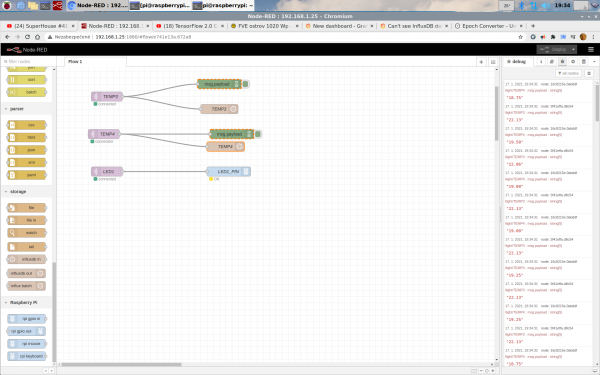Viewport: 600px width, 375px height.
Task: Open the info sidebar tab icon
Action: pyautogui.click(x=541, y=62)
